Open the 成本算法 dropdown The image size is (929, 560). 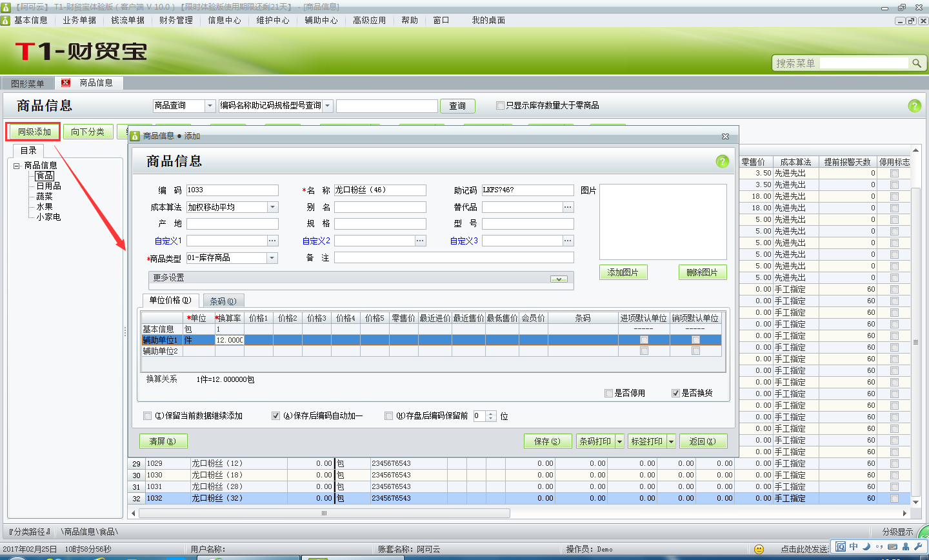tap(274, 206)
